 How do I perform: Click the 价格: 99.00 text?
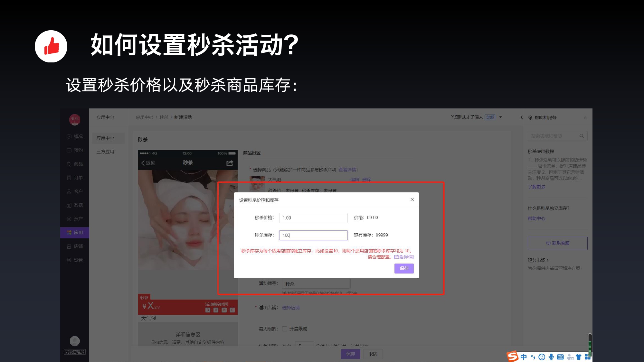[366, 218]
